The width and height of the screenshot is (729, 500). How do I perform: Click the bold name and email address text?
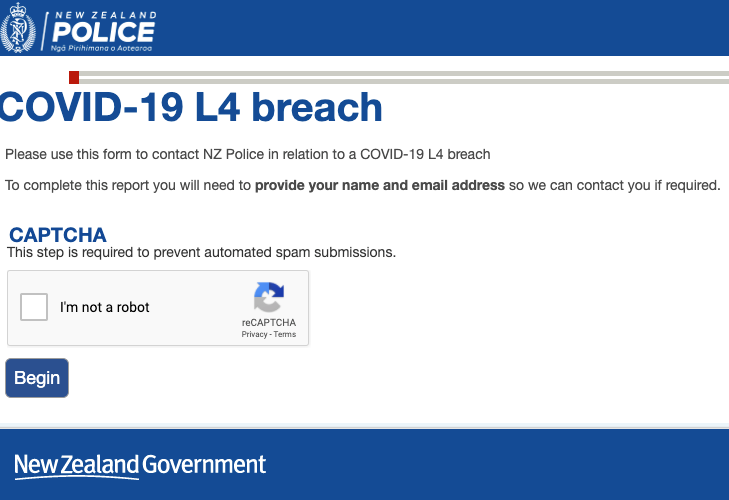pos(380,185)
